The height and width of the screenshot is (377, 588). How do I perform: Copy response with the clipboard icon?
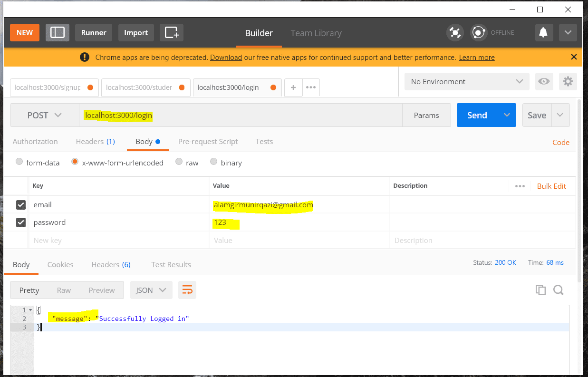click(540, 290)
